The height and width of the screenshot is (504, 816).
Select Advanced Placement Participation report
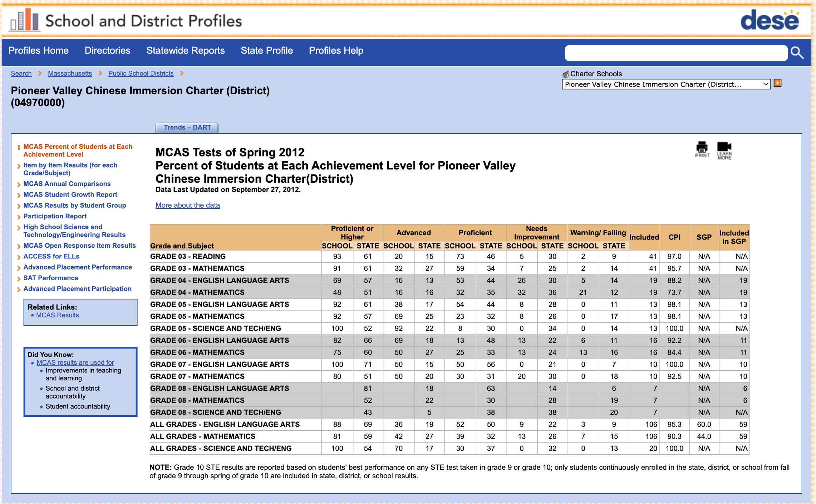(77, 289)
